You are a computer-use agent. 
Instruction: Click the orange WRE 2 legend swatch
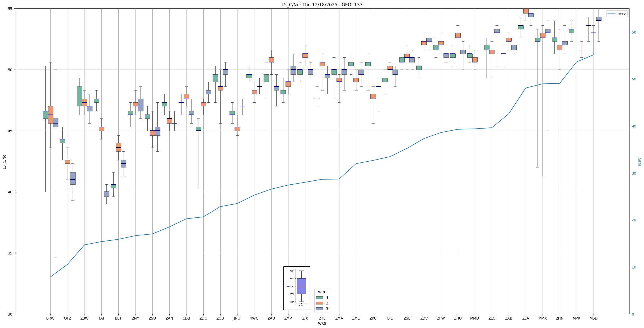(x=319, y=303)
